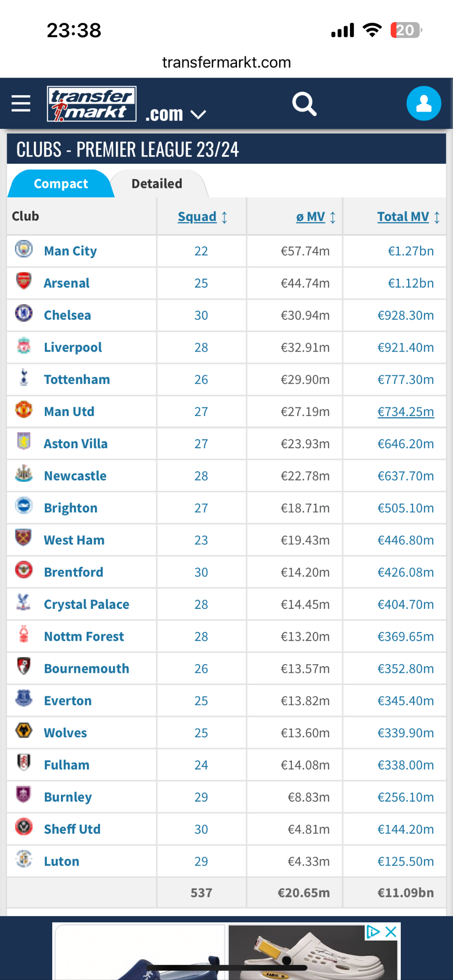
Task: Tap the Transfermarkt logo
Action: [x=92, y=104]
